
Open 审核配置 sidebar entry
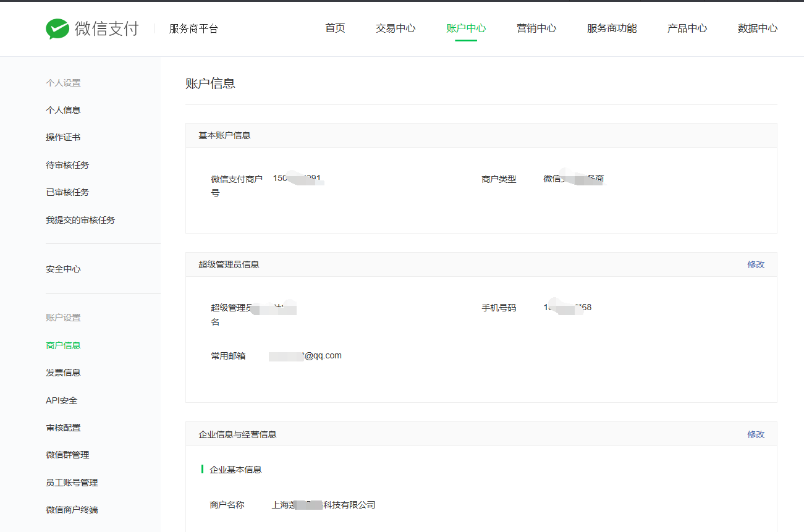pos(63,428)
